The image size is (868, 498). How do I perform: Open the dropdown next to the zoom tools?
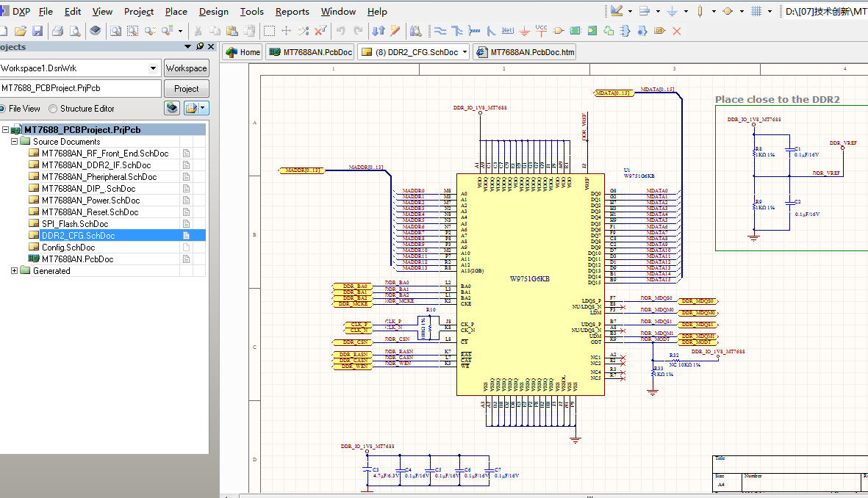point(181,31)
